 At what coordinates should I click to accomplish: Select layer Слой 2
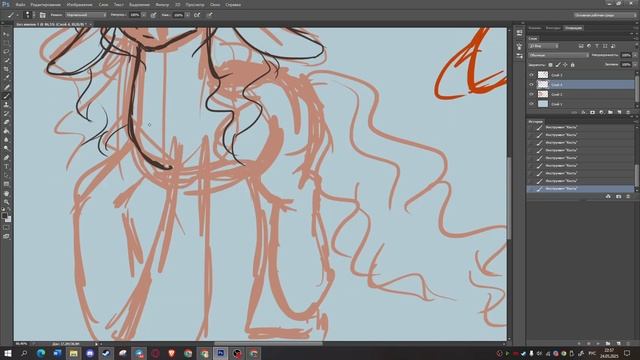click(x=581, y=94)
